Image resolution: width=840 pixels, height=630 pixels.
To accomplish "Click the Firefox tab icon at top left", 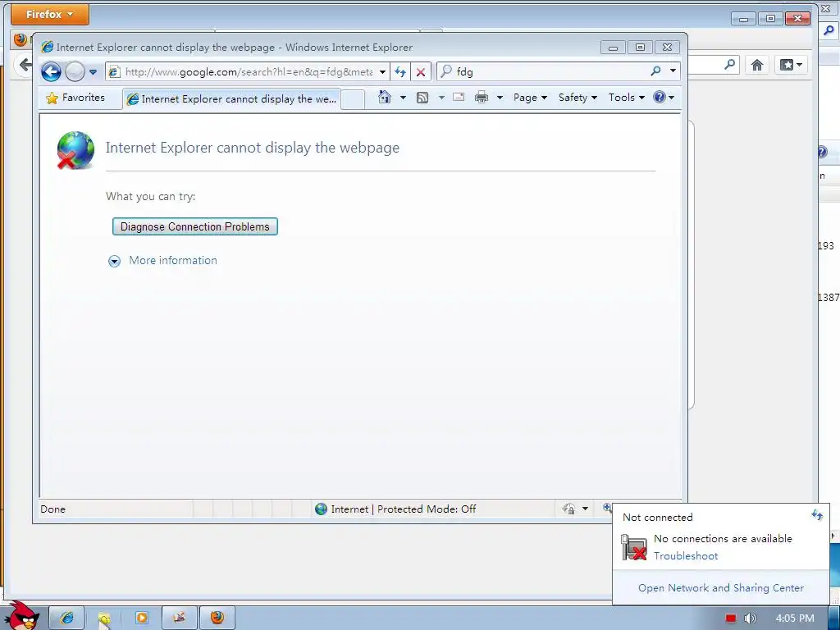I will click(21, 39).
